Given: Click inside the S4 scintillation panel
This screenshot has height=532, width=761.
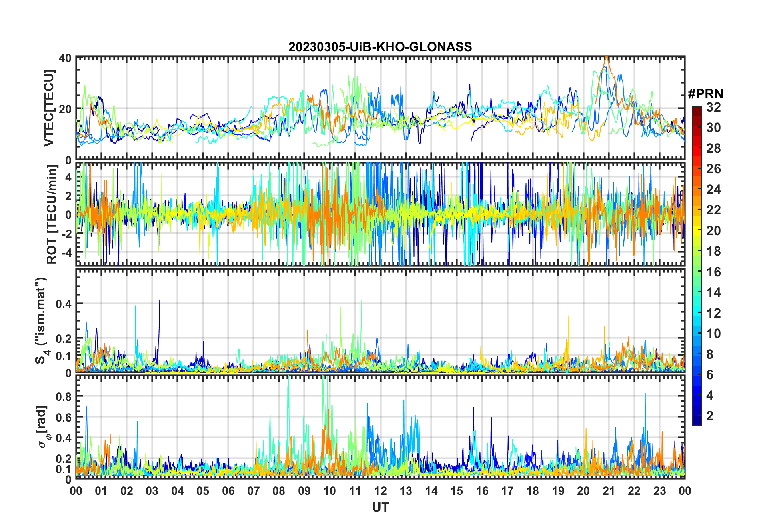Looking at the screenshot, I should click(380, 320).
